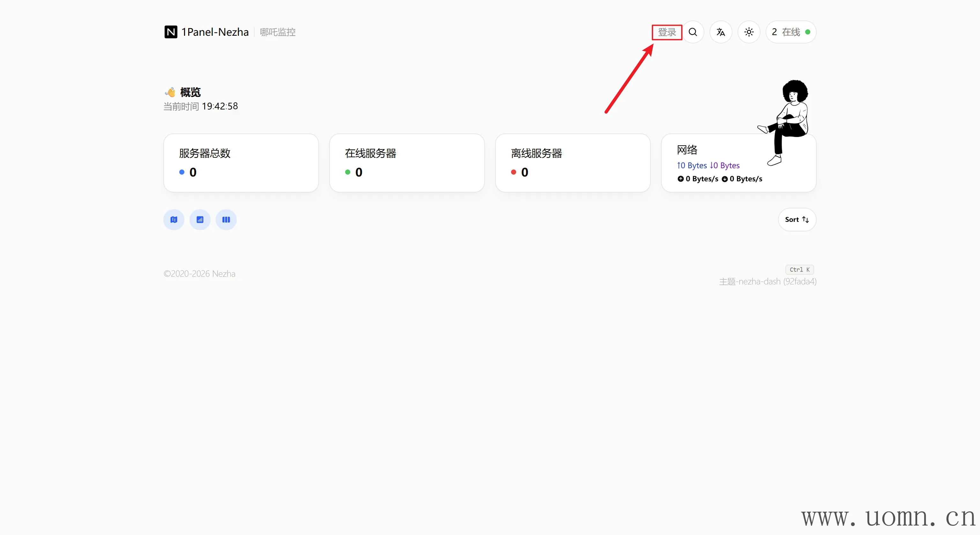This screenshot has width=980, height=535.
Task: Open the language translation switcher icon
Action: click(721, 32)
